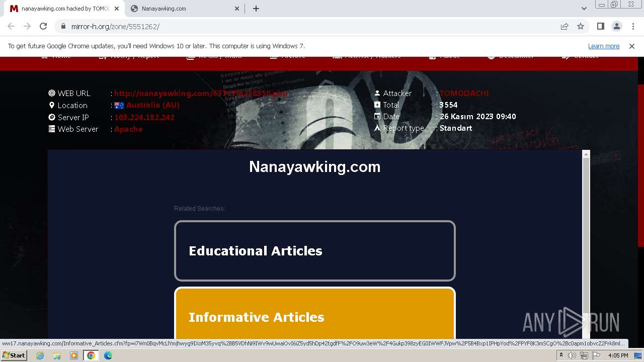
Task: Open the Educational Articles search box
Action: [315, 250]
